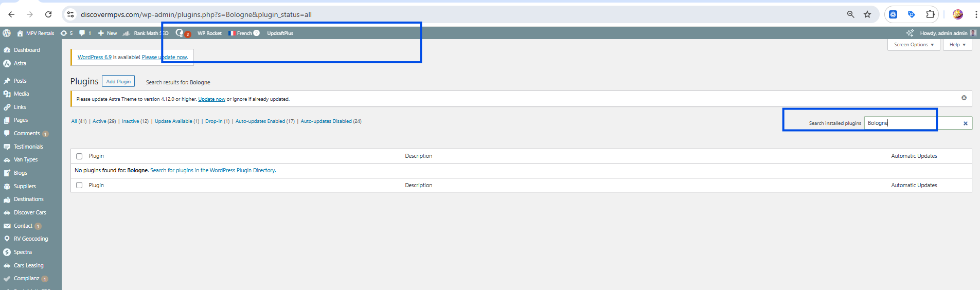
Task: Open Blogs in the sidebar
Action: point(21,173)
